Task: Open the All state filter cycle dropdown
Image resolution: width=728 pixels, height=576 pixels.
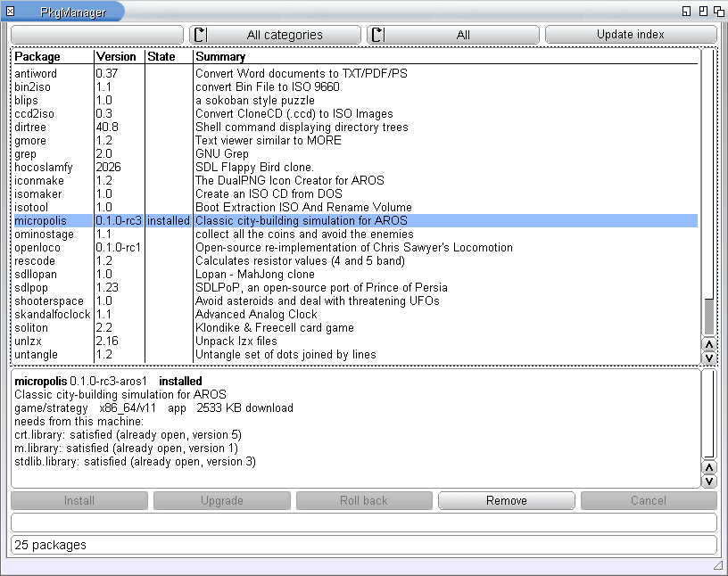Action: (x=452, y=35)
